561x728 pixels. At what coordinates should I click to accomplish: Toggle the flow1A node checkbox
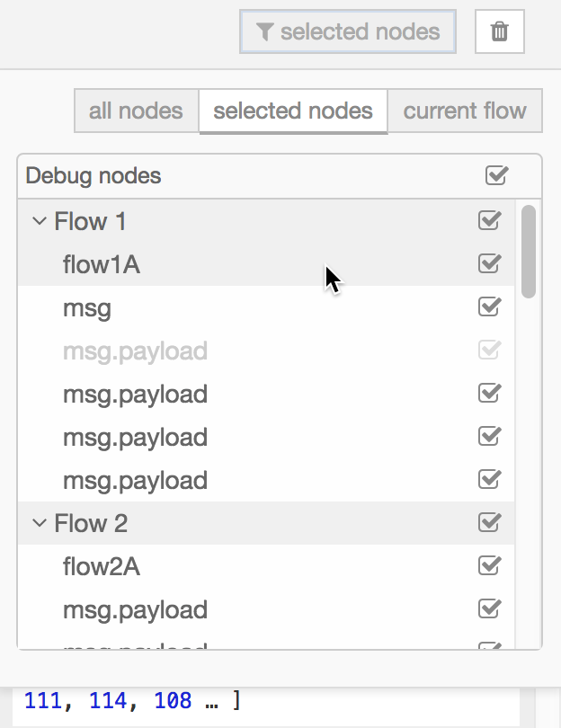489,263
